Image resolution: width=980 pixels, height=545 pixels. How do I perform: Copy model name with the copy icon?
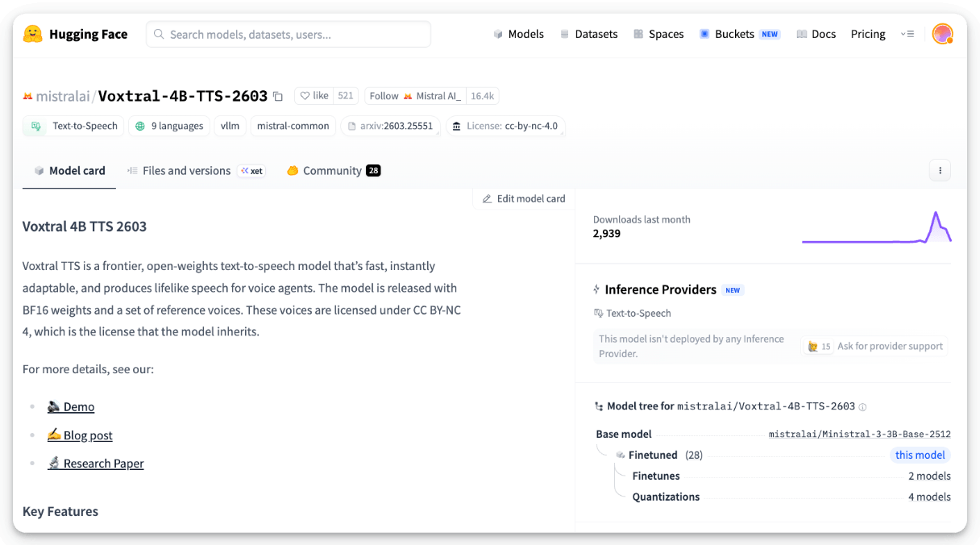coord(278,96)
